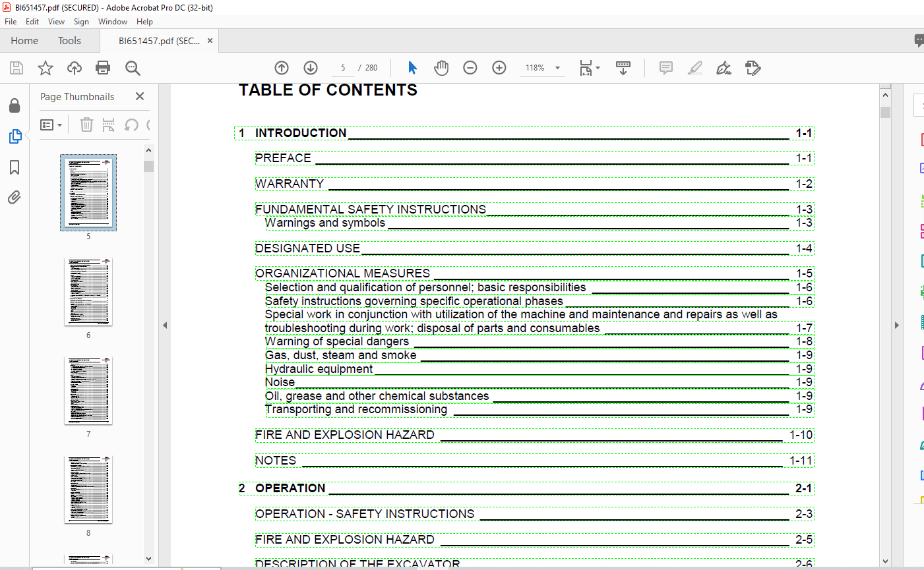Image resolution: width=924 pixels, height=570 pixels.
Task: Open the Edit menu
Action: (32, 22)
